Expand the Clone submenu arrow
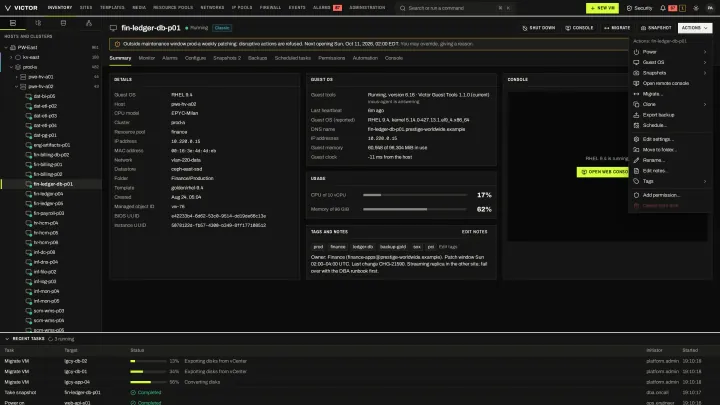 705,104
